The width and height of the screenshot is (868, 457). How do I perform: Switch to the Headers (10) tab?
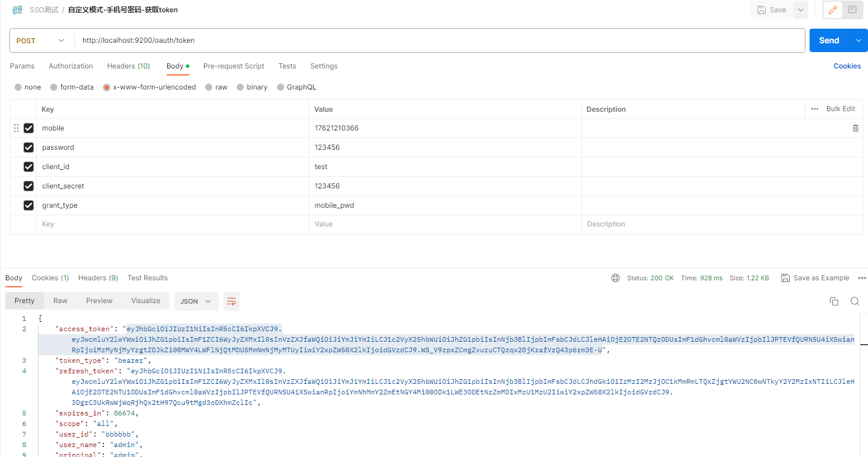coord(128,66)
